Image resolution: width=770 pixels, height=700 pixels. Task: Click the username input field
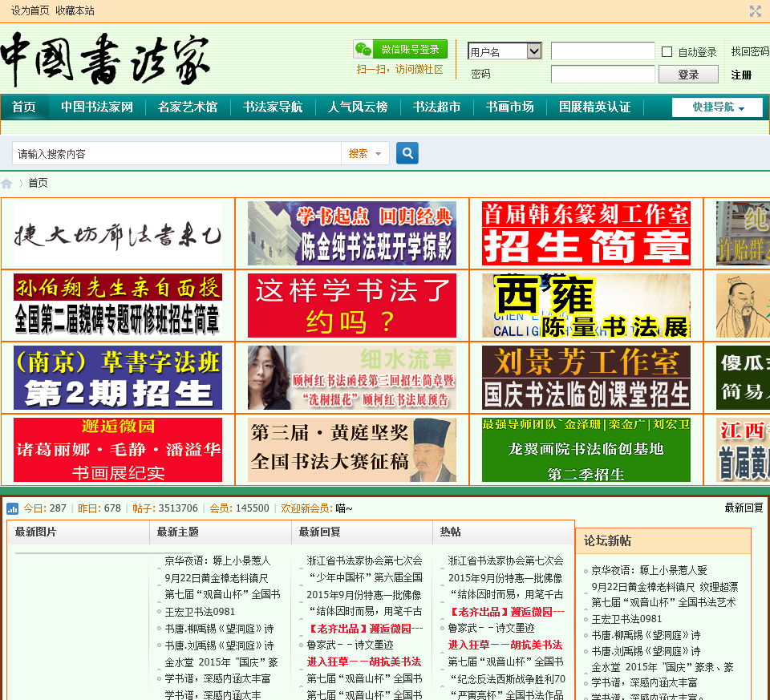(x=602, y=51)
